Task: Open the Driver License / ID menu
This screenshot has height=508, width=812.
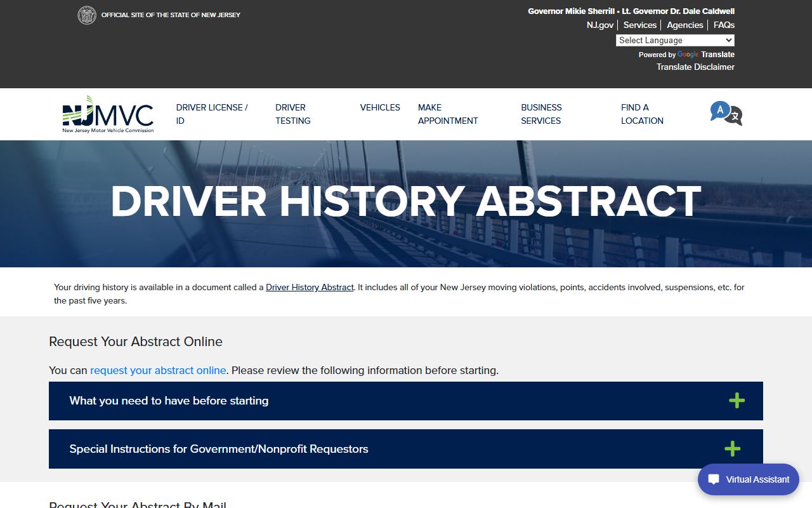Action: pyautogui.click(x=212, y=114)
